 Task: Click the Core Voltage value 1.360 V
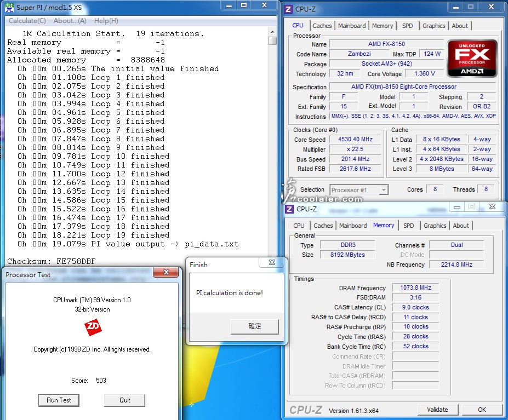tap(424, 73)
